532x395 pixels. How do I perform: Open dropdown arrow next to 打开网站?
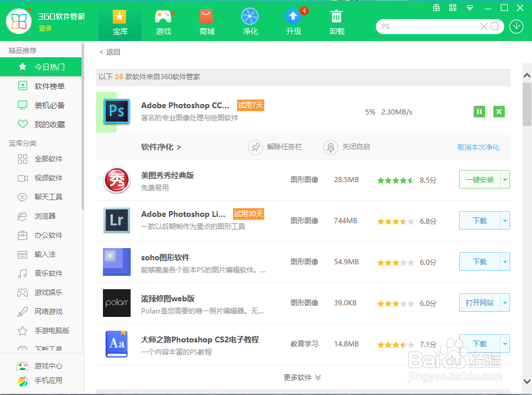[505, 302]
